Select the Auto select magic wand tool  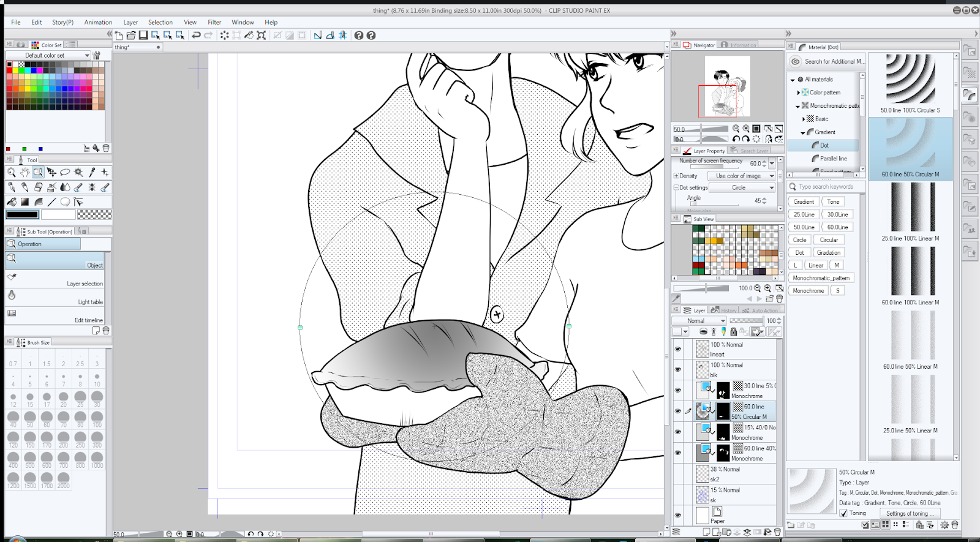pos(78,173)
